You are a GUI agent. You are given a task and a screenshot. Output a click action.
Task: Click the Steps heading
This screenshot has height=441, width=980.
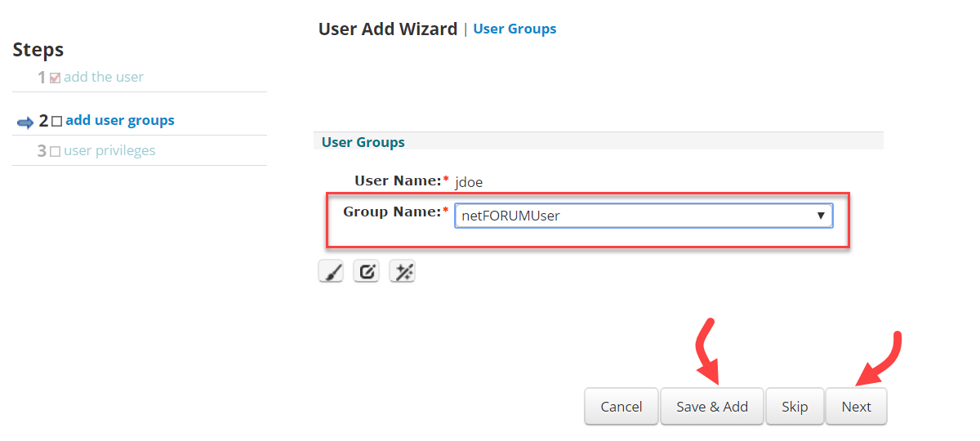pos(38,50)
